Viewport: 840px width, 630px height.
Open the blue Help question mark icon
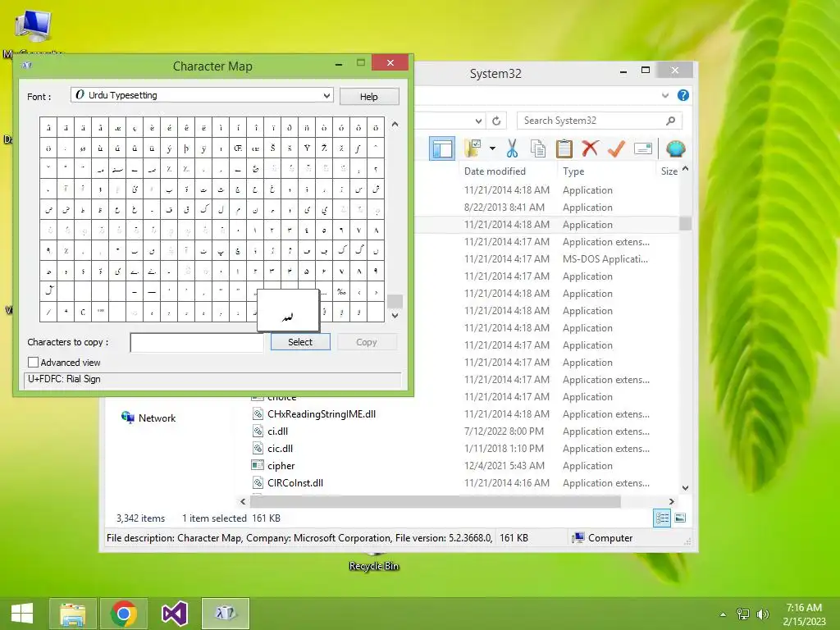(683, 95)
